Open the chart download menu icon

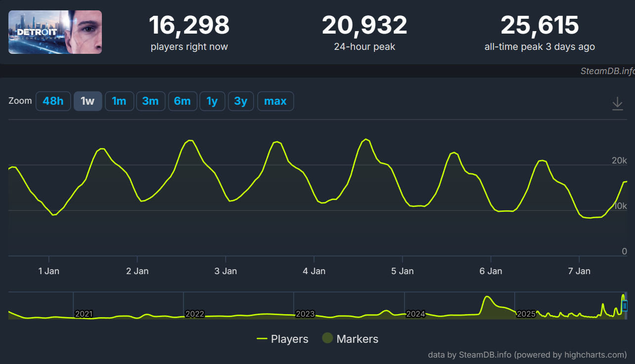click(617, 104)
